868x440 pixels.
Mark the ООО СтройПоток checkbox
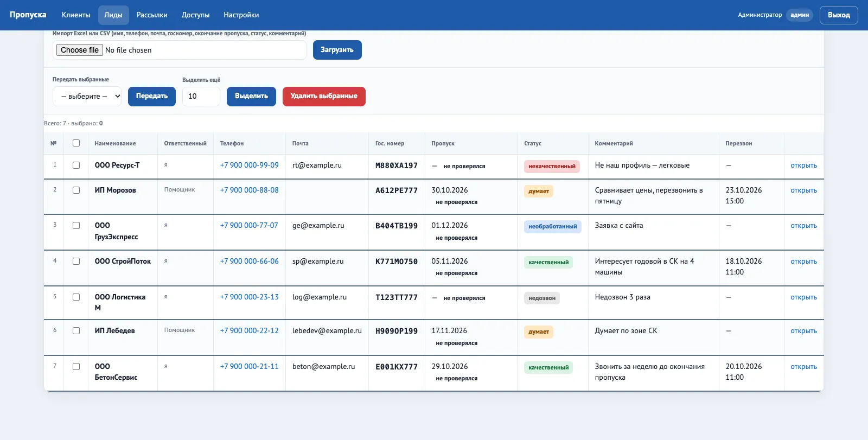(76, 262)
